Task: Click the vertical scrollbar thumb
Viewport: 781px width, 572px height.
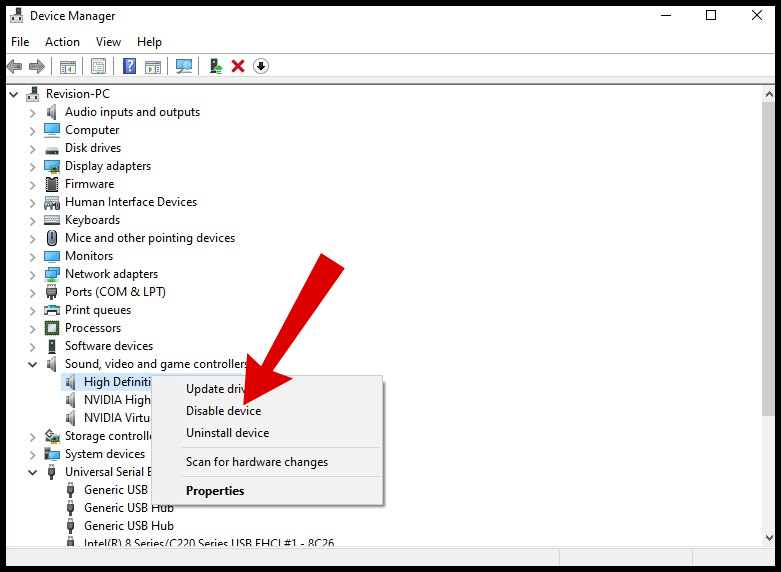Action: click(x=768, y=258)
